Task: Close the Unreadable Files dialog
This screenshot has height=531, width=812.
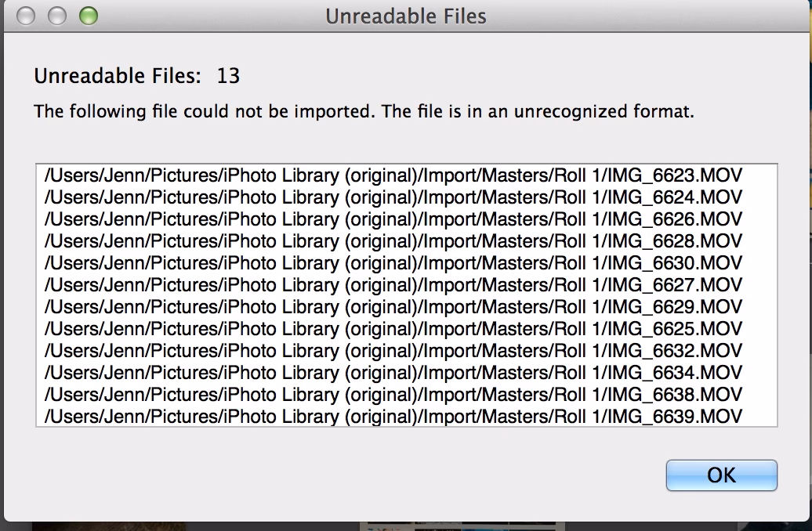Action: coord(26,14)
